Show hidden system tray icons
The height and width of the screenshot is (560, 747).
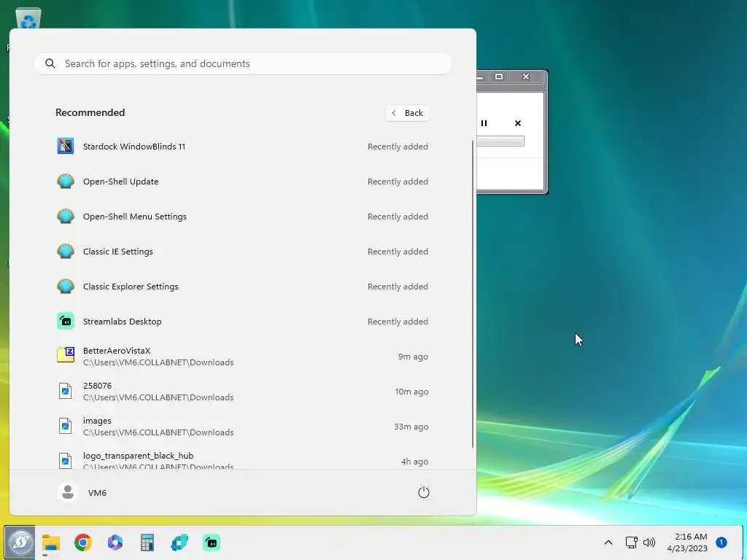pyautogui.click(x=608, y=542)
